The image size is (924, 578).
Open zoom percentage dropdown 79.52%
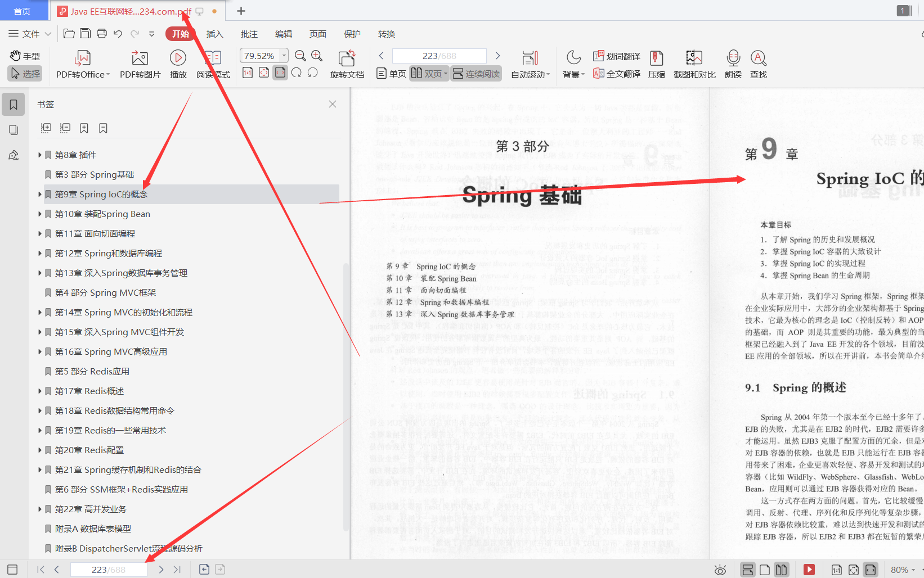(x=284, y=56)
